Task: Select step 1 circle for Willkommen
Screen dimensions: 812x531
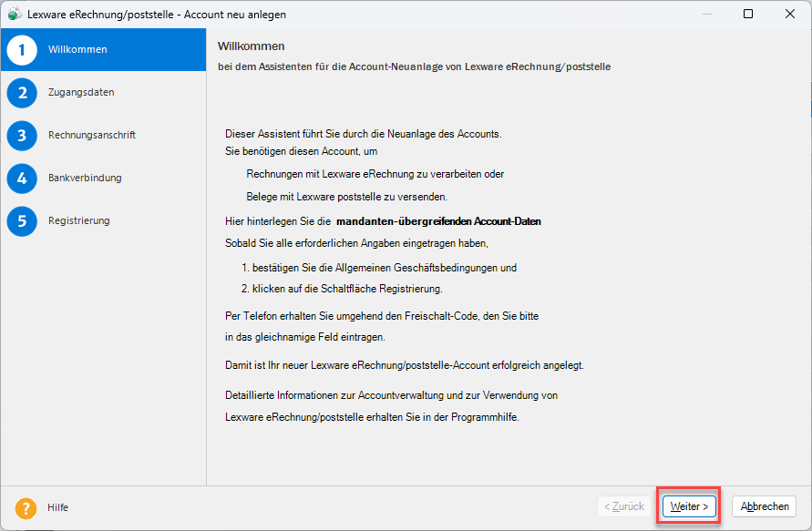Action: pyautogui.click(x=22, y=50)
